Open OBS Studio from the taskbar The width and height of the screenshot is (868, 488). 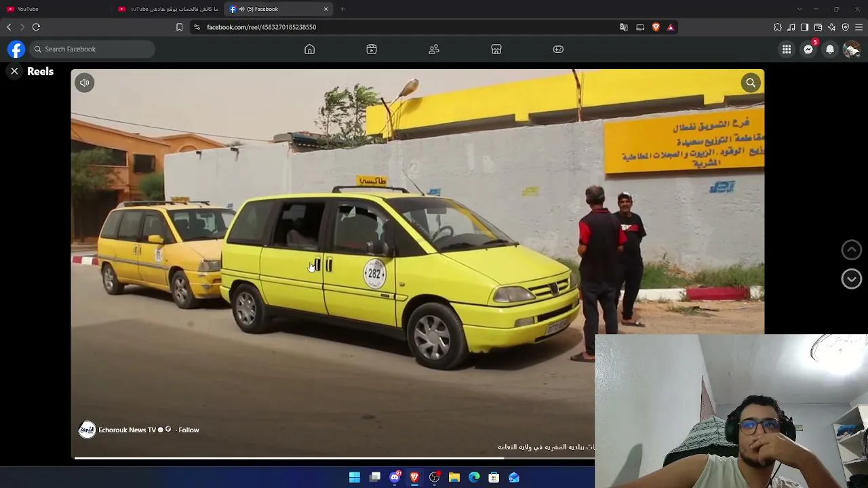click(x=435, y=478)
